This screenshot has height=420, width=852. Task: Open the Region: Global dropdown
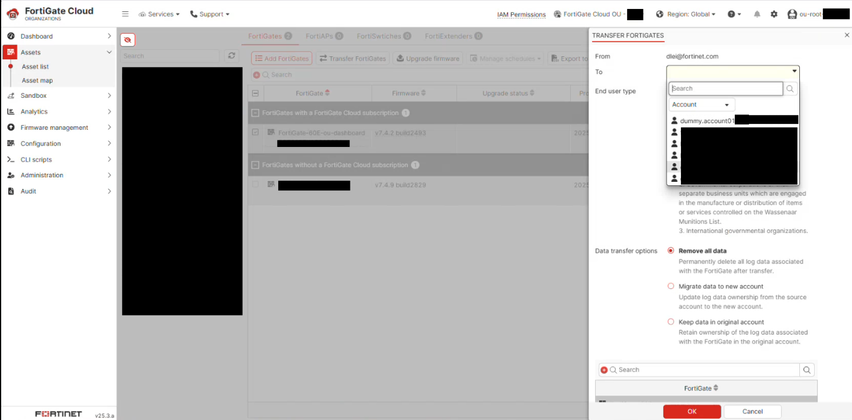[x=686, y=14]
